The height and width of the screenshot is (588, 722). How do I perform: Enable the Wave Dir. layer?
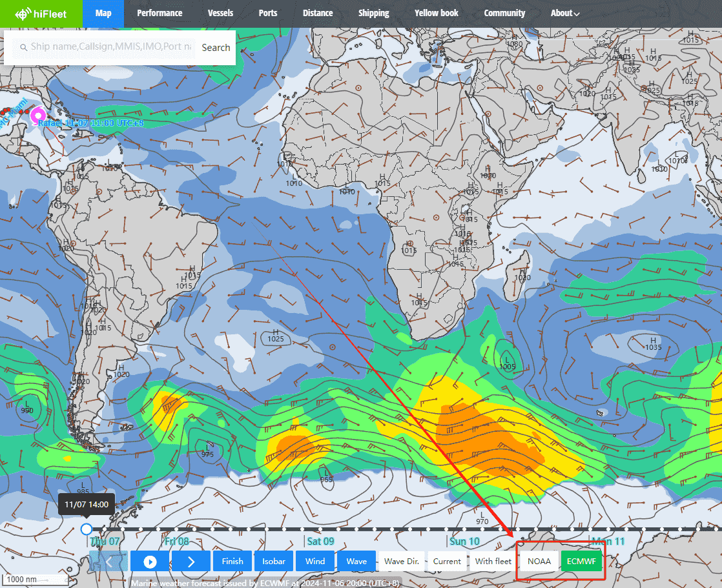[x=402, y=562]
